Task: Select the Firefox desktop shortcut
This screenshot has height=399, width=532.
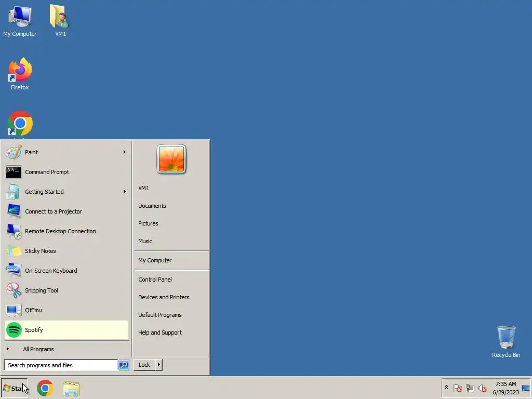Action: tap(20, 74)
